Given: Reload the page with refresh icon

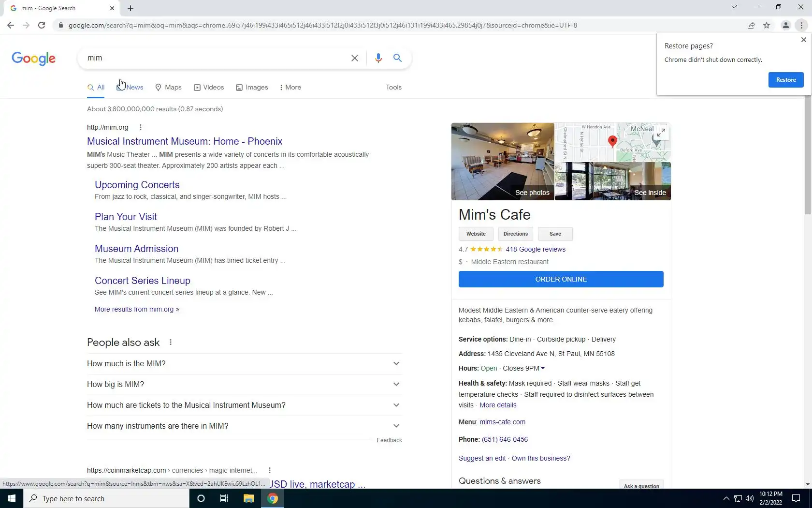Looking at the screenshot, I should (42, 25).
